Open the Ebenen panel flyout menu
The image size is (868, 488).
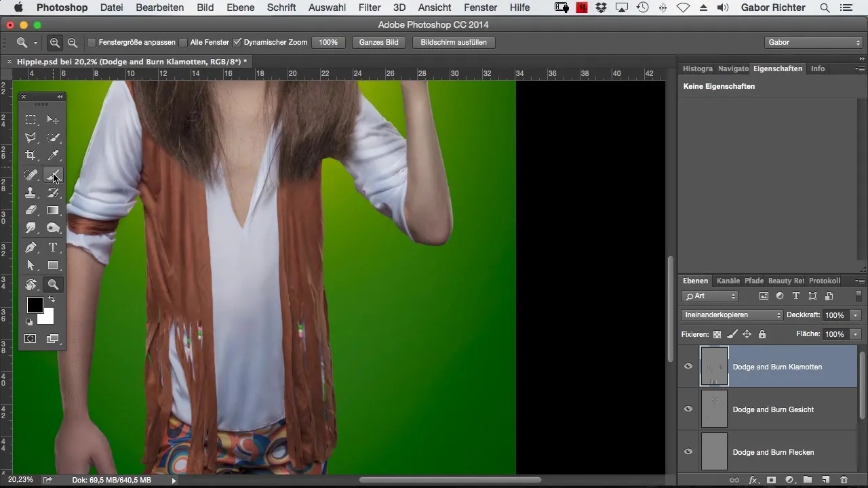pos(861,281)
